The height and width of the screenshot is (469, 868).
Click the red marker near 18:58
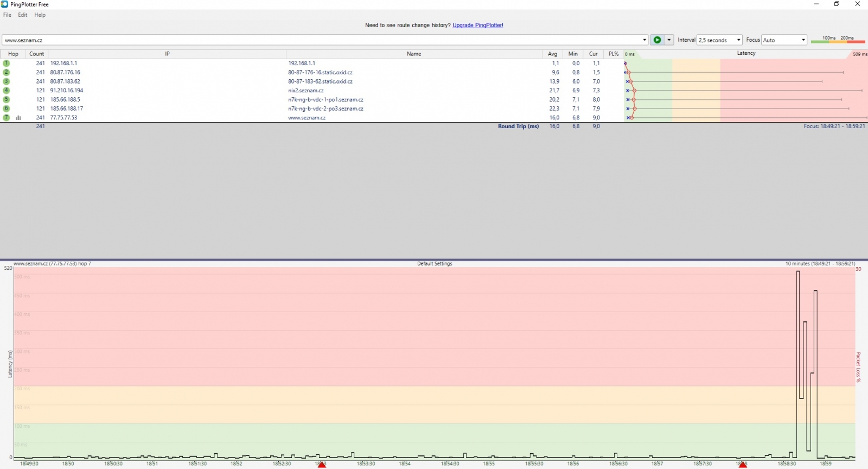click(x=743, y=465)
